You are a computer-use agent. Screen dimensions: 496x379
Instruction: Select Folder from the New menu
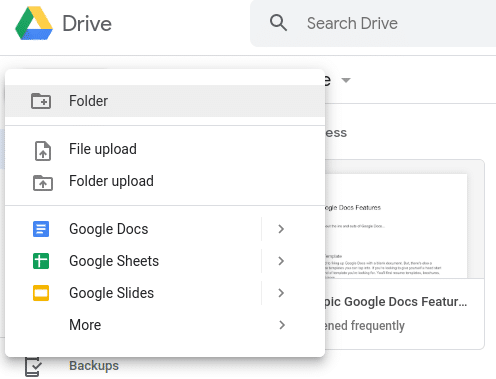(x=165, y=101)
